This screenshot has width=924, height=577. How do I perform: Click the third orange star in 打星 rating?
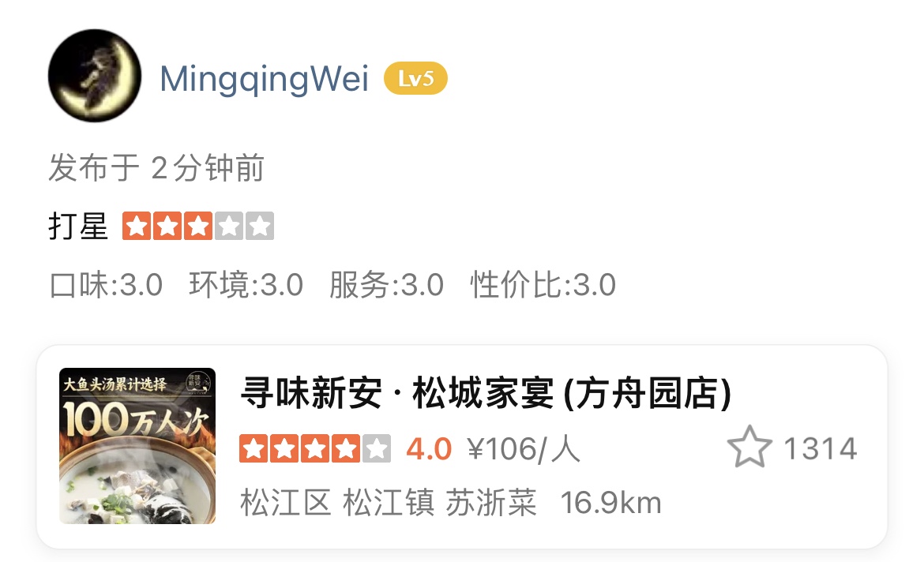pos(198,226)
